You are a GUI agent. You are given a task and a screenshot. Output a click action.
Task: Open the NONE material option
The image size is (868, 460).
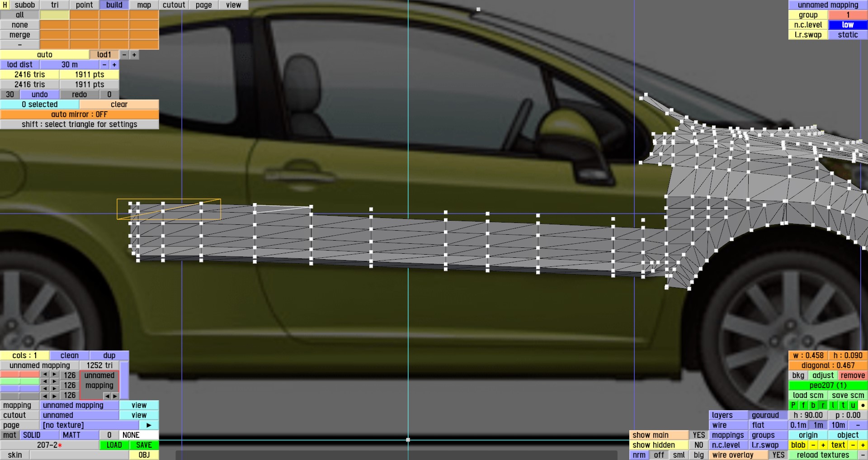click(x=139, y=435)
